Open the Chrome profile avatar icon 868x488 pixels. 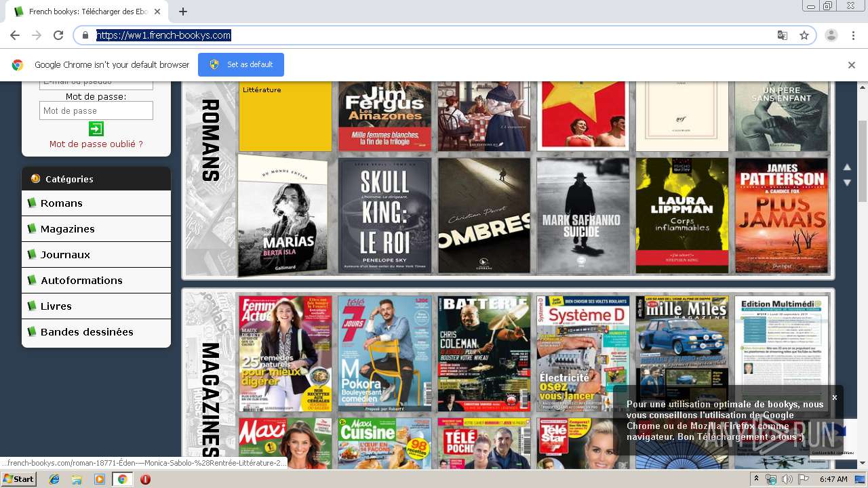[x=831, y=35]
